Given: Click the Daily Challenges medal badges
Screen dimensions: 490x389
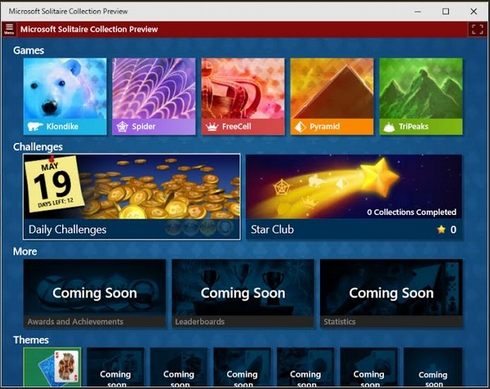Looking at the screenshot, I should pyautogui.click(x=200, y=228).
